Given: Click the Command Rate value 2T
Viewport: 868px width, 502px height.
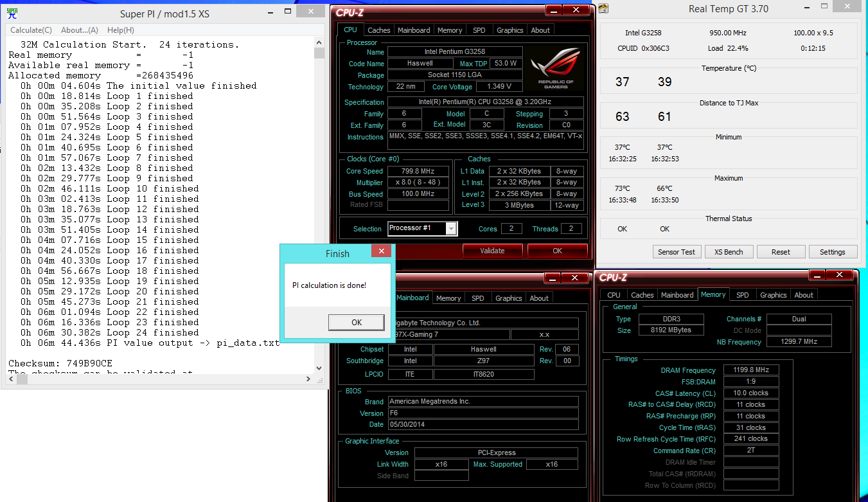Looking at the screenshot, I should [751, 451].
